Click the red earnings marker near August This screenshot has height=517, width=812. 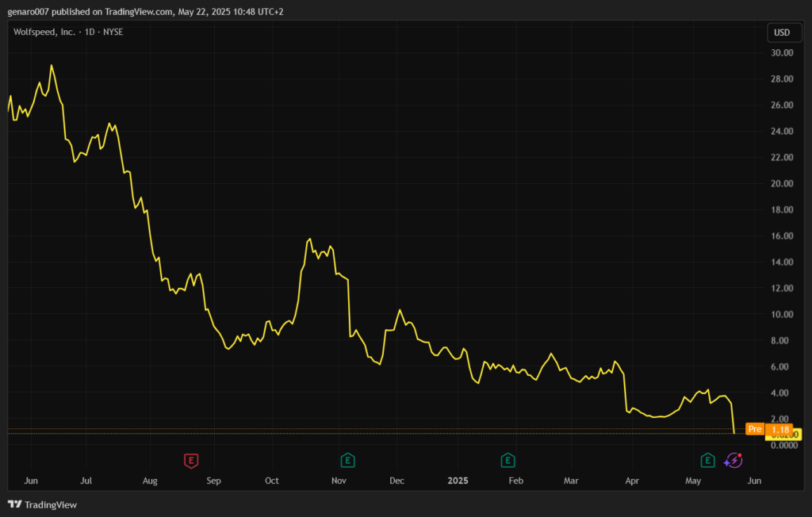190,460
